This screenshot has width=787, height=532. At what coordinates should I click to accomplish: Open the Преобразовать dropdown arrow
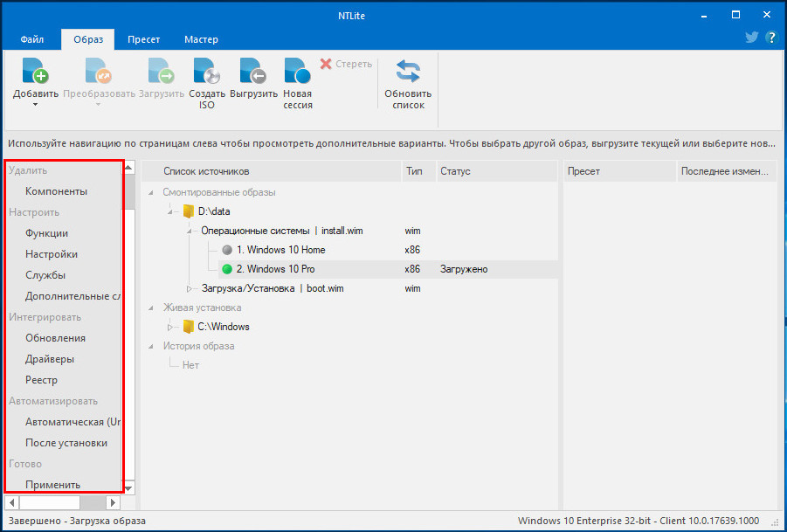click(x=99, y=105)
